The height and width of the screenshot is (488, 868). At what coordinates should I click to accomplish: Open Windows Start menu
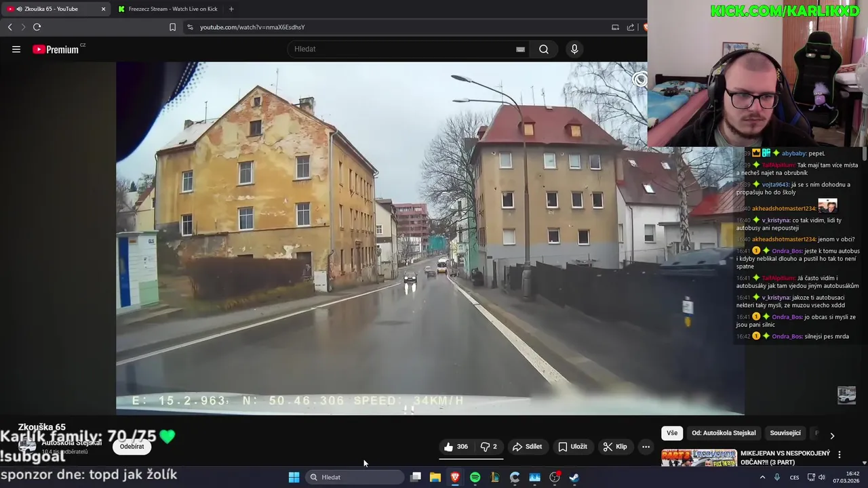coord(294,477)
